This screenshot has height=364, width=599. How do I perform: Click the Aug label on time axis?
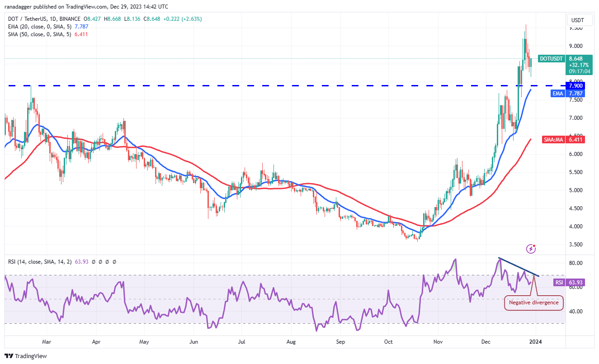tap(291, 342)
